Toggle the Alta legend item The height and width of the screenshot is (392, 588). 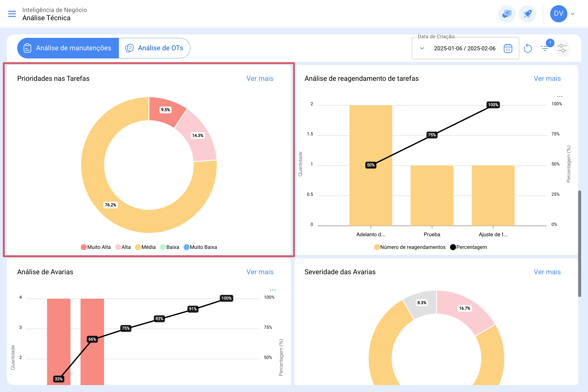tap(123, 247)
